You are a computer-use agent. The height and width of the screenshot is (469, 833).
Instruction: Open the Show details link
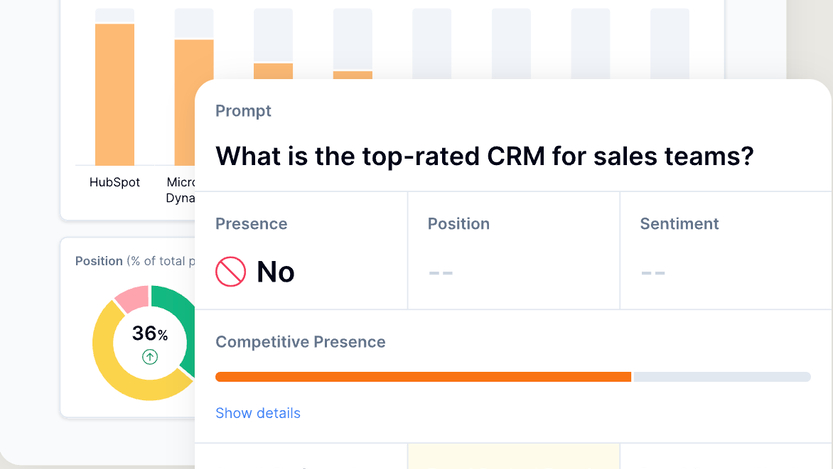pyautogui.click(x=258, y=413)
